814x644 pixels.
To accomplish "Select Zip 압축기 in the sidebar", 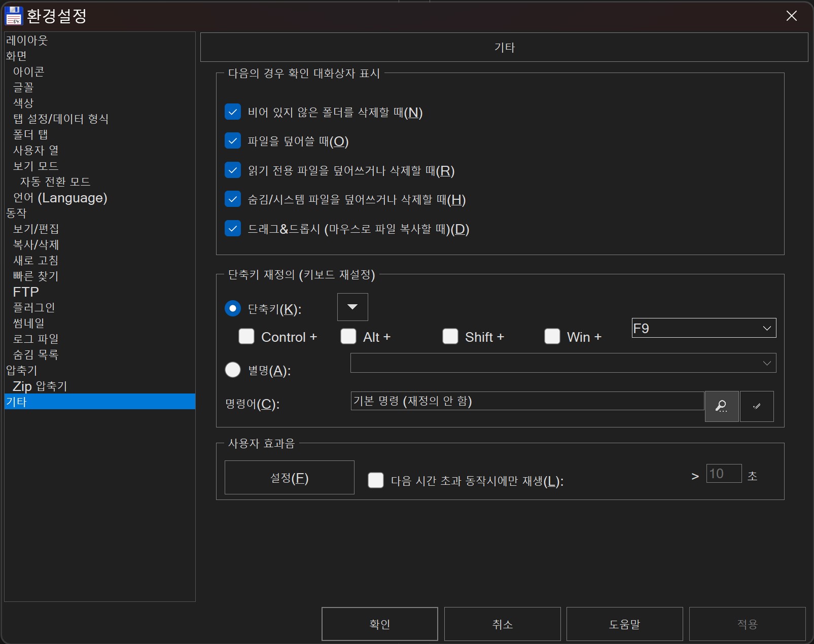I will point(40,386).
